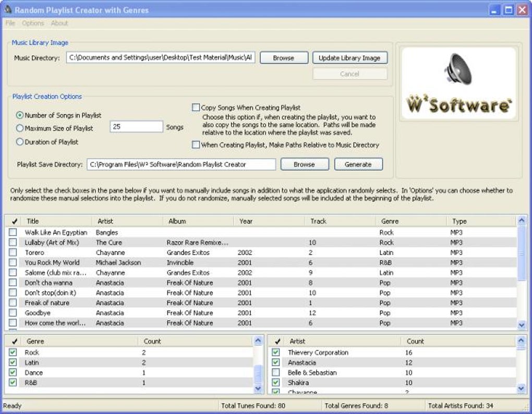Click the song list scroll down arrow

pos(522,325)
